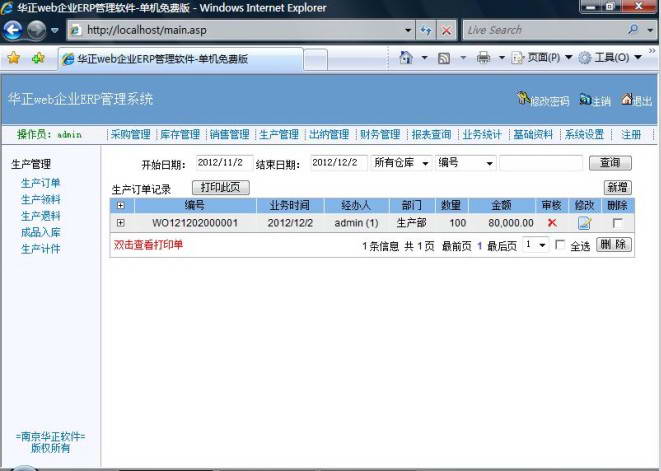
Task: Toggle the 全选 select-all checkbox
Action: [560, 245]
